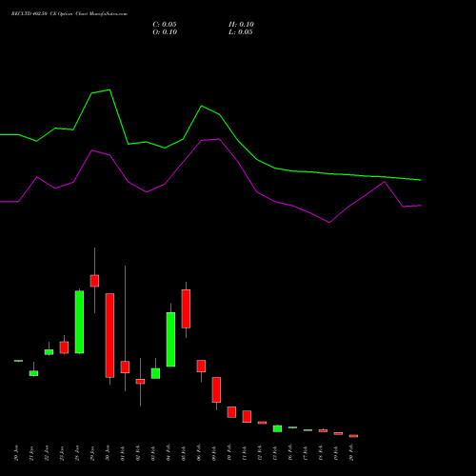The image size is (476, 476).
Task: Select the close value C: 0.05
Action: (165, 25)
